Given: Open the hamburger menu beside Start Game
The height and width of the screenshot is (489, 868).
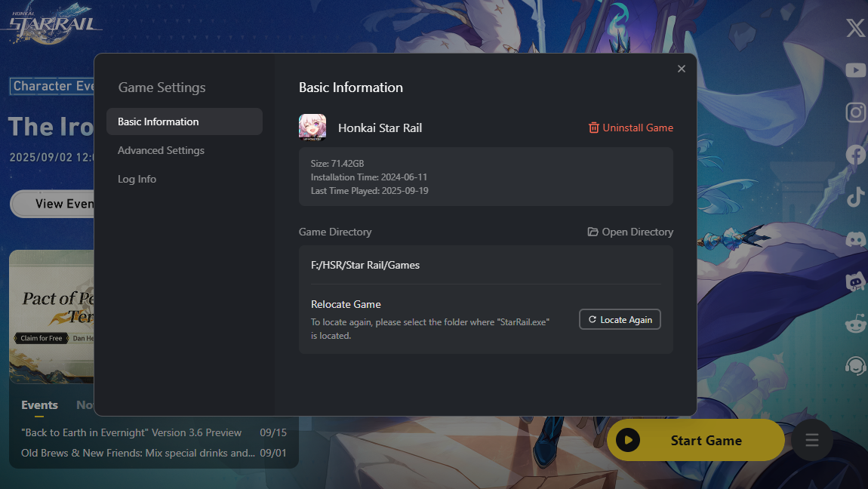Looking at the screenshot, I should (811, 440).
